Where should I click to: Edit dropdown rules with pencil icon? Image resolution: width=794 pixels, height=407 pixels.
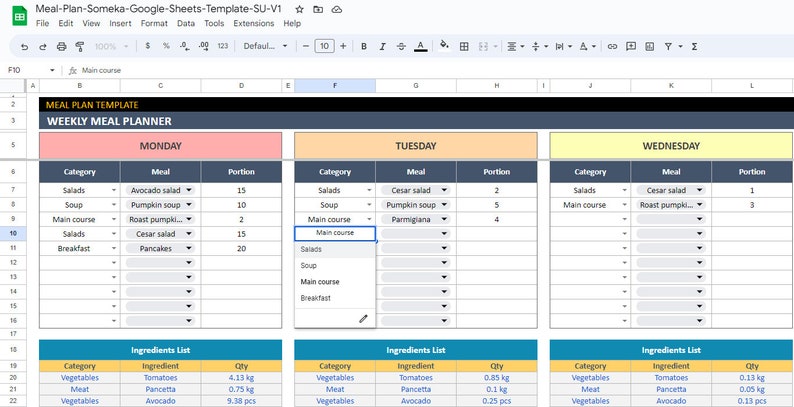coord(363,319)
